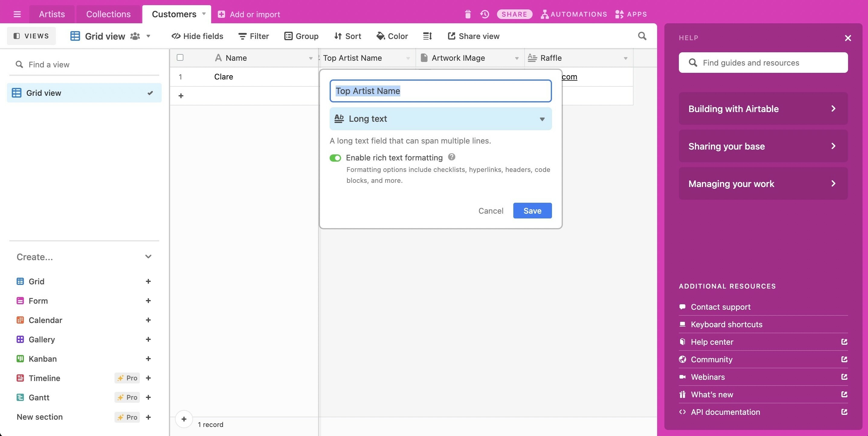Add a new Form view with plus
This screenshot has height=436, width=868.
tap(148, 301)
